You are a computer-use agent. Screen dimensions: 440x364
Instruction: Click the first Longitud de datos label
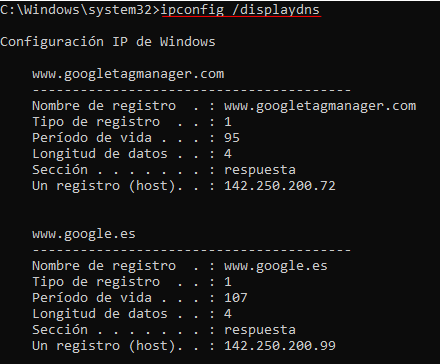coord(100,154)
